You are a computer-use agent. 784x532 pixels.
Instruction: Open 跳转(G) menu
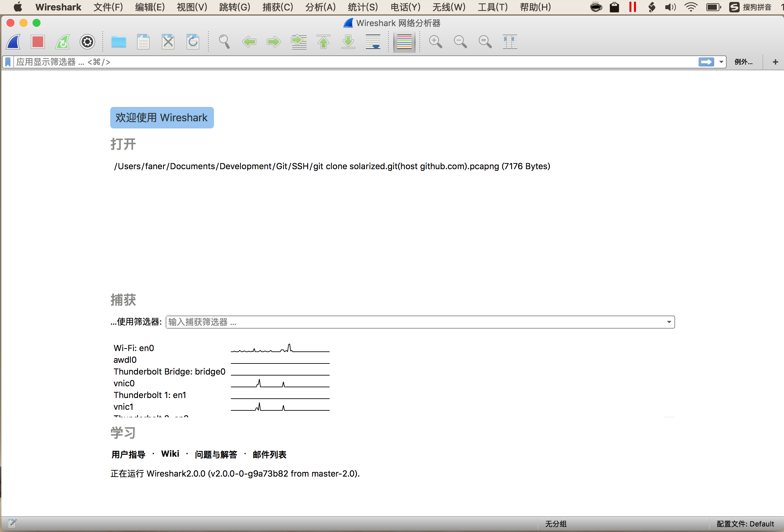pos(234,7)
